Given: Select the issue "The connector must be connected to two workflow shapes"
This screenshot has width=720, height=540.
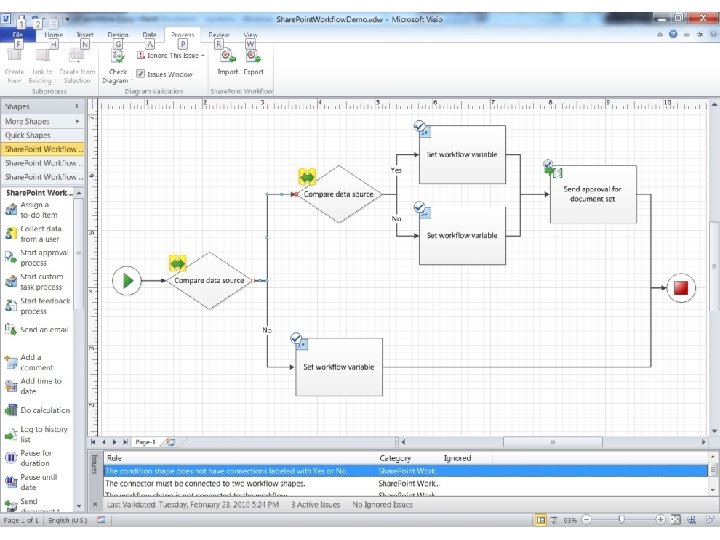Looking at the screenshot, I should pyautogui.click(x=406, y=484).
